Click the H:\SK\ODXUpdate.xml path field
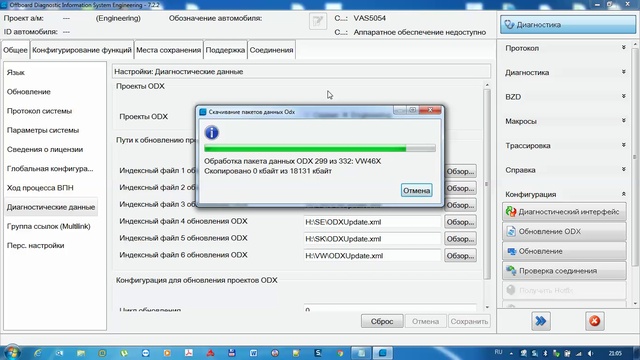Viewport: 640px width, 360px height. point(372,239)
